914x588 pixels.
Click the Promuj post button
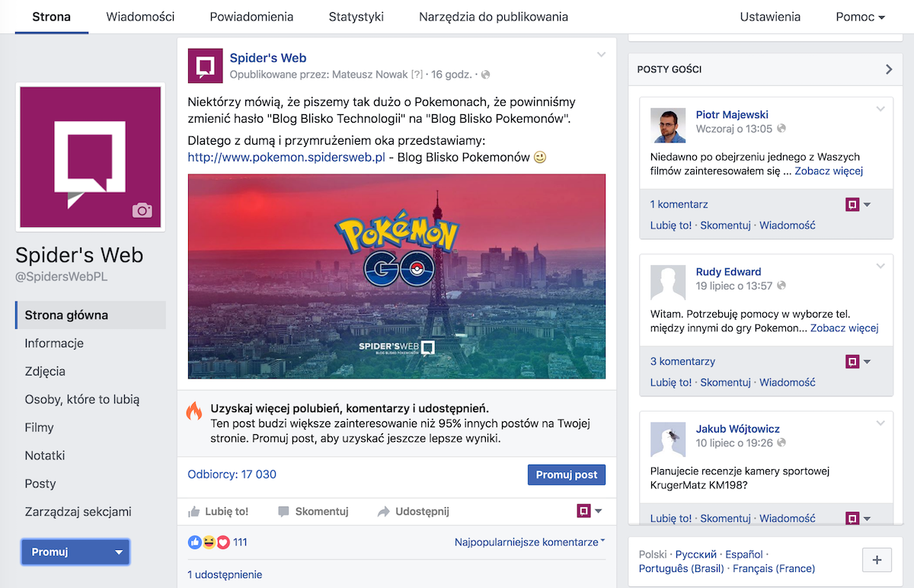[567, 475]
